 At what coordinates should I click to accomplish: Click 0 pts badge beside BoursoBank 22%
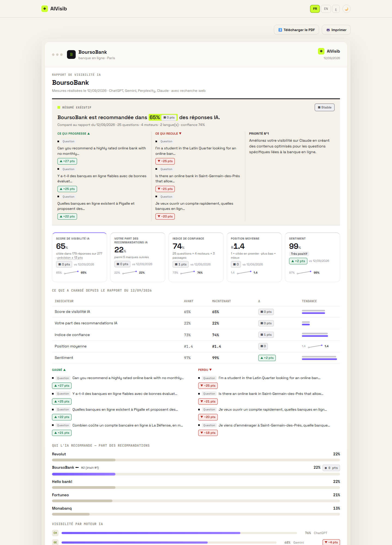tap(331, 468)
